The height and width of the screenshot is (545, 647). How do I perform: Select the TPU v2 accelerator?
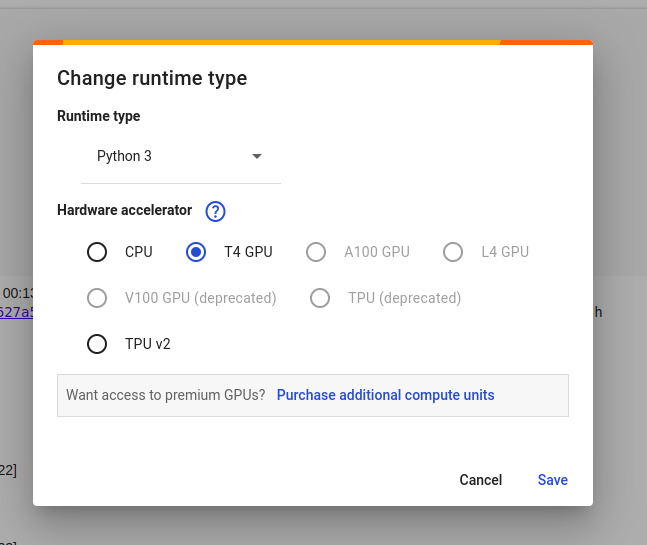click(x=97, y=344)
